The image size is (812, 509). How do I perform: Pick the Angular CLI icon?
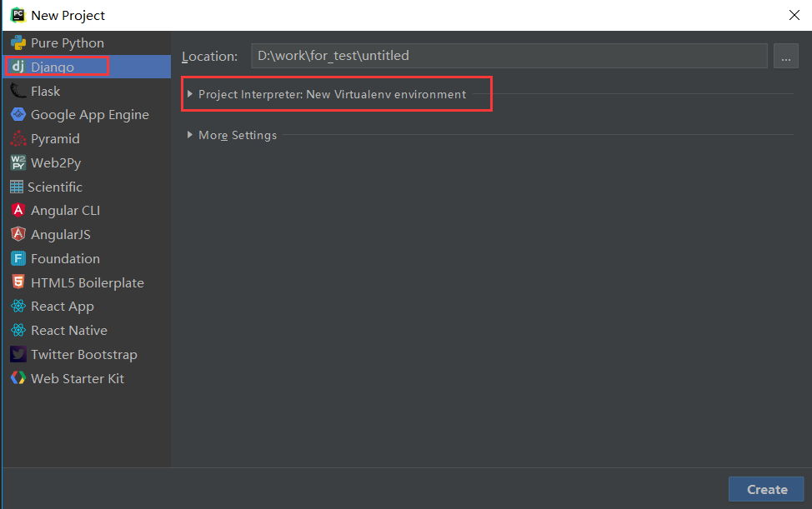(x=18, y=211)
